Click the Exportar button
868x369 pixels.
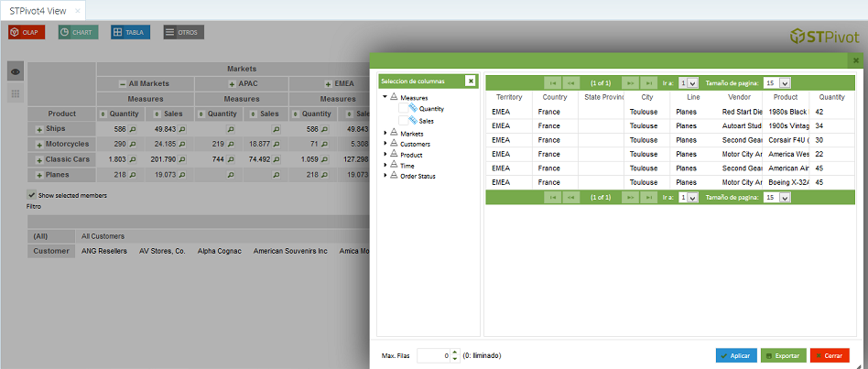[782, 355]
